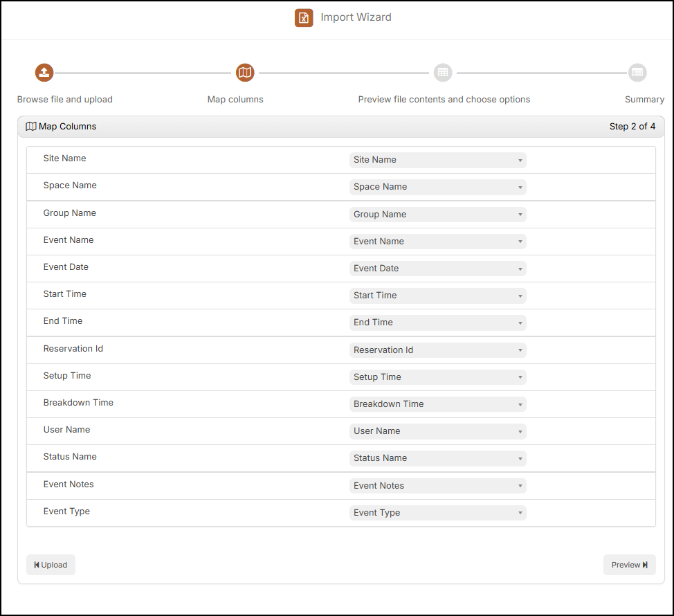Open the Site Name mapping dropdown
The width and height of the screenshot is (674, 616).
click(x=437, y=160)
